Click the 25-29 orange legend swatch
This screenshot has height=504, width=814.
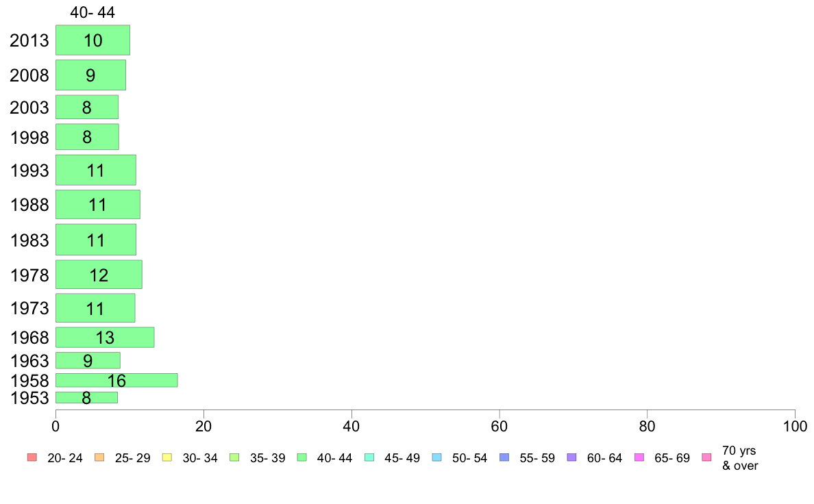coord(99,457)
